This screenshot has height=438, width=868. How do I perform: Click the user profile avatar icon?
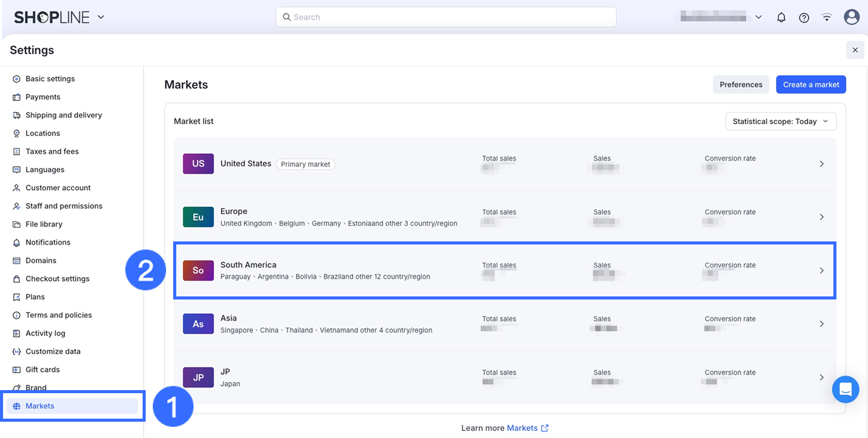click(851, 17)
